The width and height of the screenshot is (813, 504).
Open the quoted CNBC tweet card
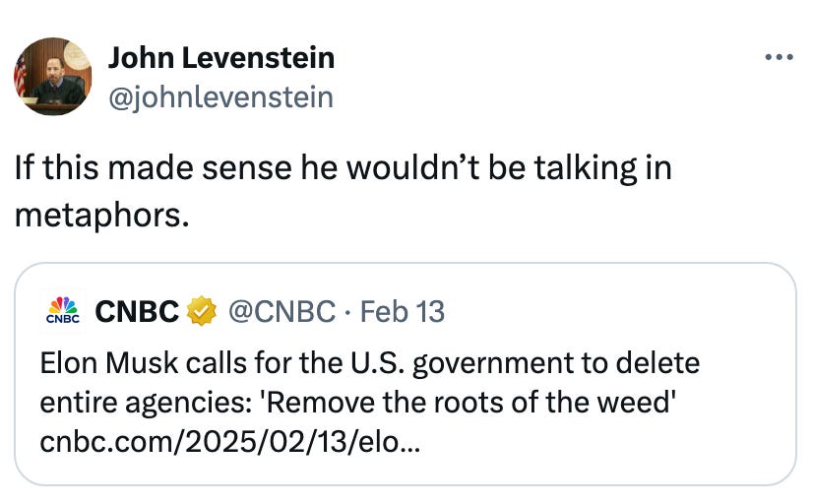point(406,374)
